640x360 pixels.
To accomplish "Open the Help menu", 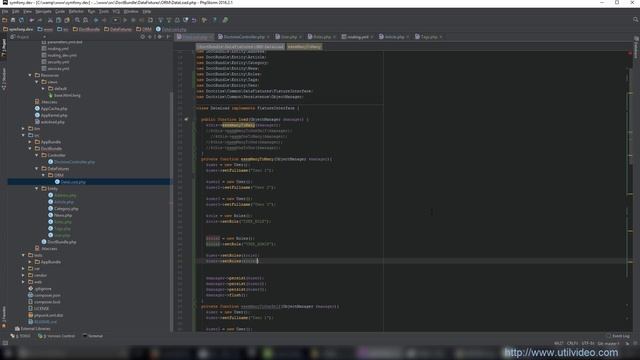I will click(147, 11).
